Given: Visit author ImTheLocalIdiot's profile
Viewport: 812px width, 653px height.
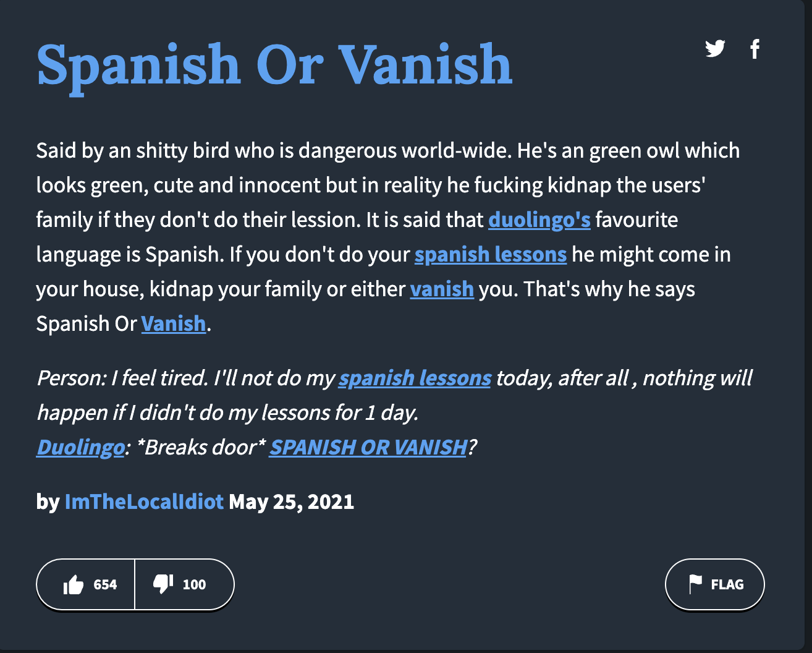Looking at the screenshot, I should pos(144,501).
